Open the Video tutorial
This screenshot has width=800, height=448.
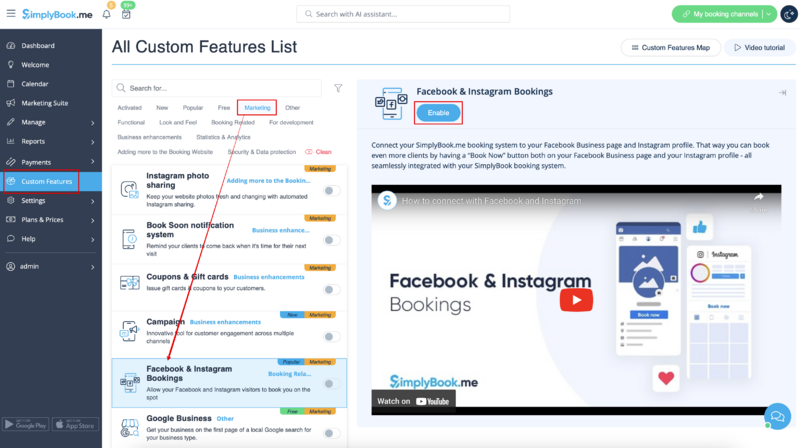pos(760,47)
